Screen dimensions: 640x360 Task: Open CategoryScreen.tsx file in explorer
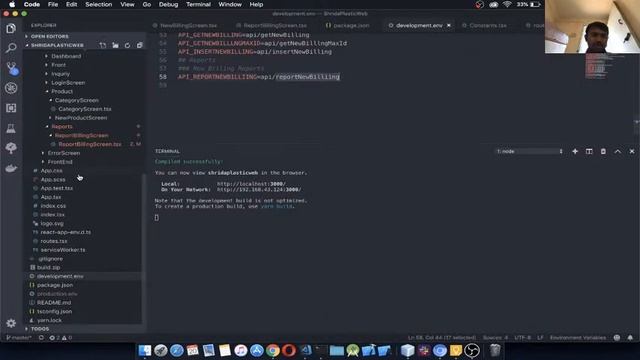pos(84,109)
